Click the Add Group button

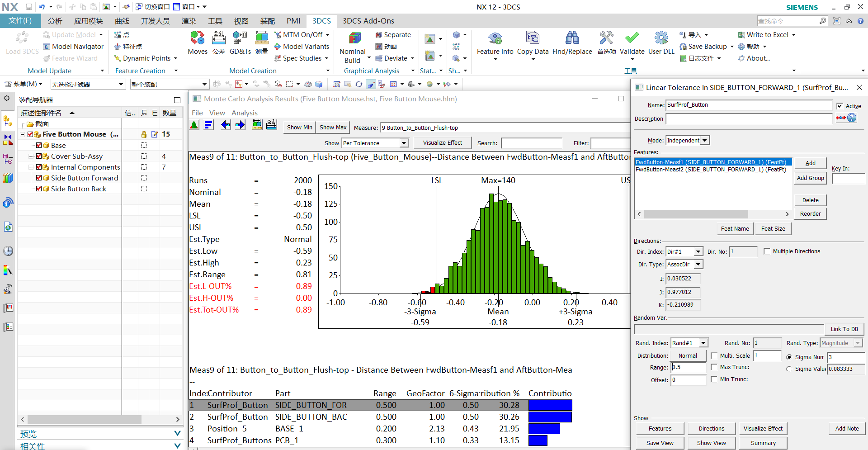point(810,178)
